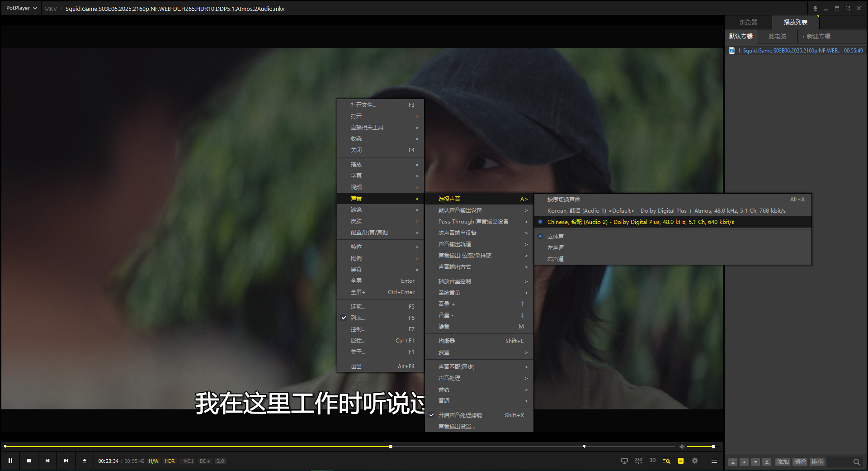Click the yellow subtitle panel icon
Screen dimensions: 868x471
681,461
